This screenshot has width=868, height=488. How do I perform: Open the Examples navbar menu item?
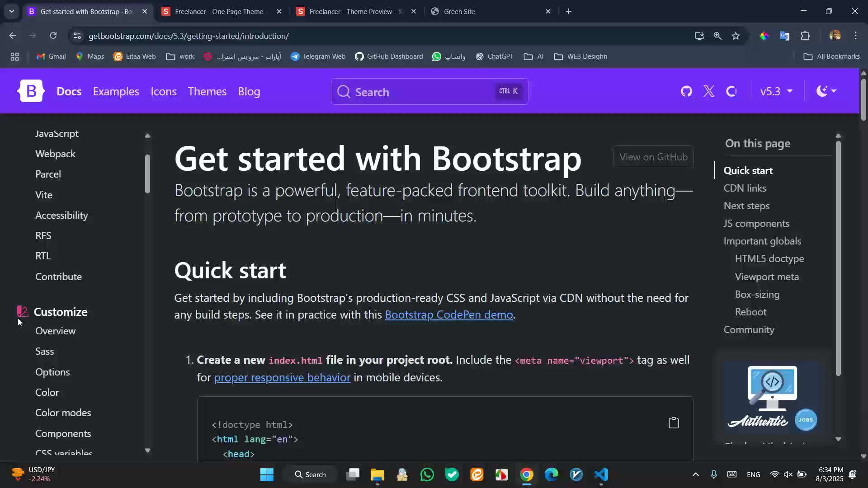pyautogui.click(x=116, y=91)
